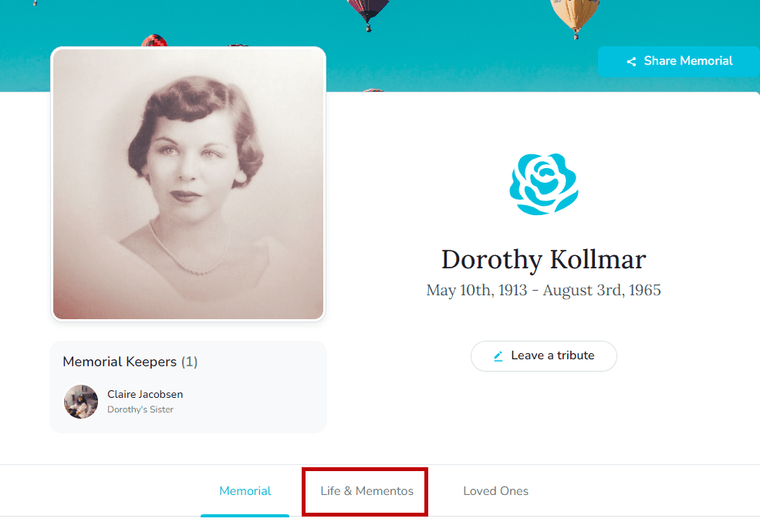Click the blue rose emblem
The image size is (760, 532).
pos(544,184)
